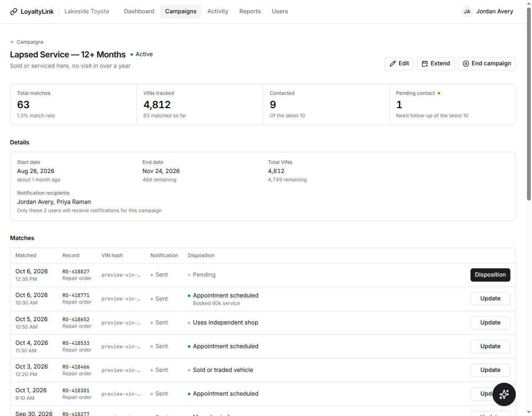Click the LoyaltyLink chain logo icon
The width and height of the screenshot is (532, 416).
click(14, 12)
